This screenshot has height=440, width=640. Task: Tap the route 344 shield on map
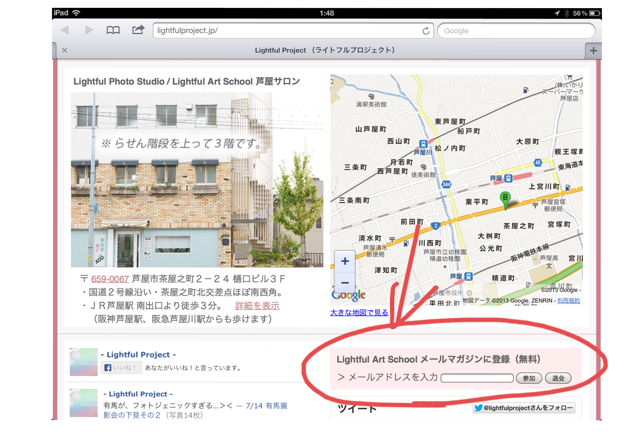pos(447,184)
